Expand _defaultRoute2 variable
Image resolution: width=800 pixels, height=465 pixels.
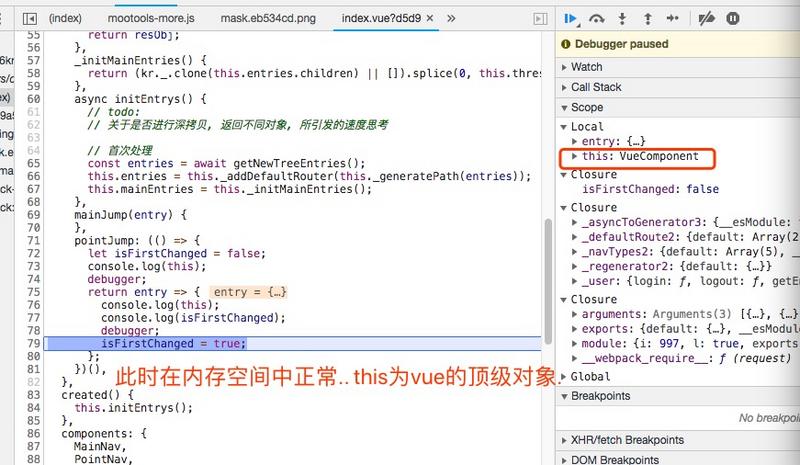tap(574, 237)
